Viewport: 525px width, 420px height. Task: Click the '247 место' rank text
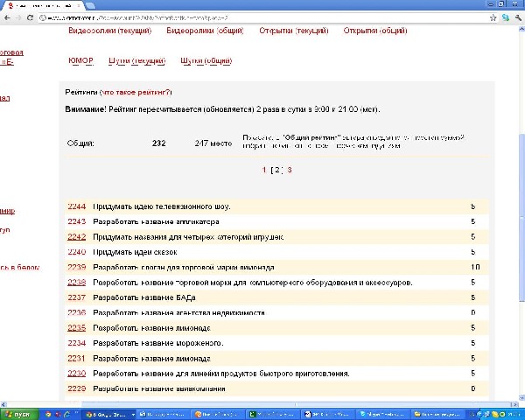click(213, 143)
